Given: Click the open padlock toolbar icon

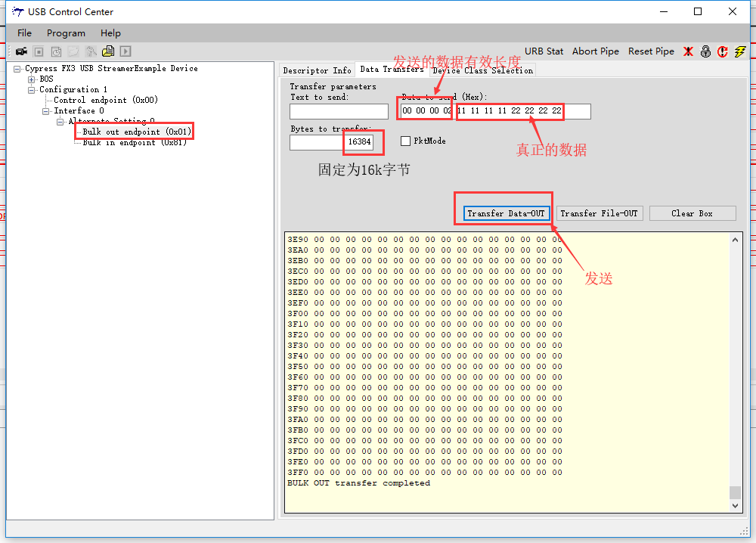Looking at the screenshot, I should pyautogui.click(x=705, y=51).
